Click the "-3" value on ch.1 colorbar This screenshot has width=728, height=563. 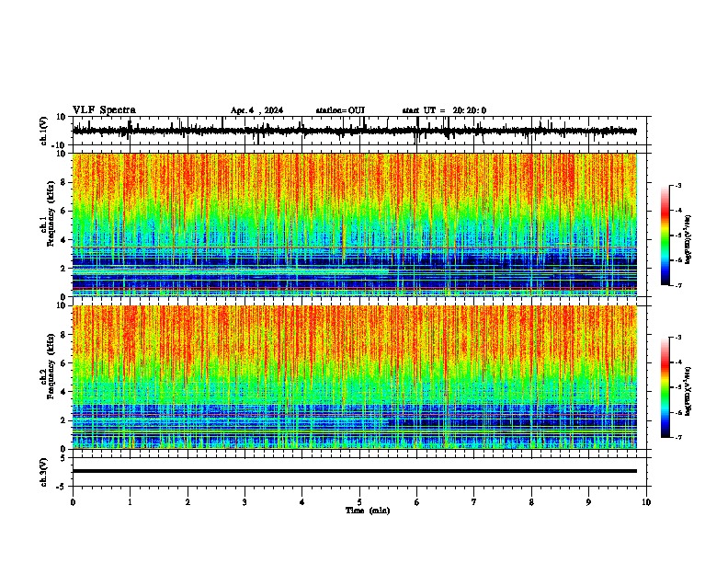point(677,185)
